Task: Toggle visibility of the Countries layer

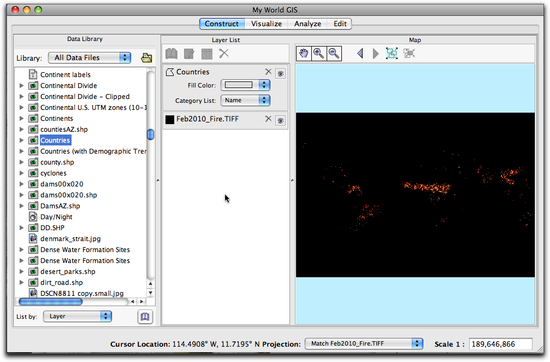Action: pyautogui.click(x=280, y=74)
